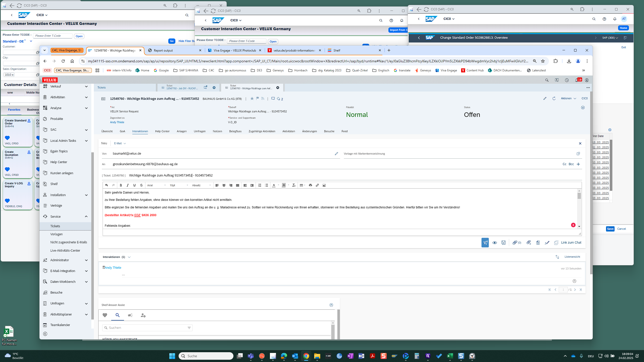Toggle bold formatting in email editor
This screenshot has height=362, width=644.
(121, 185)
